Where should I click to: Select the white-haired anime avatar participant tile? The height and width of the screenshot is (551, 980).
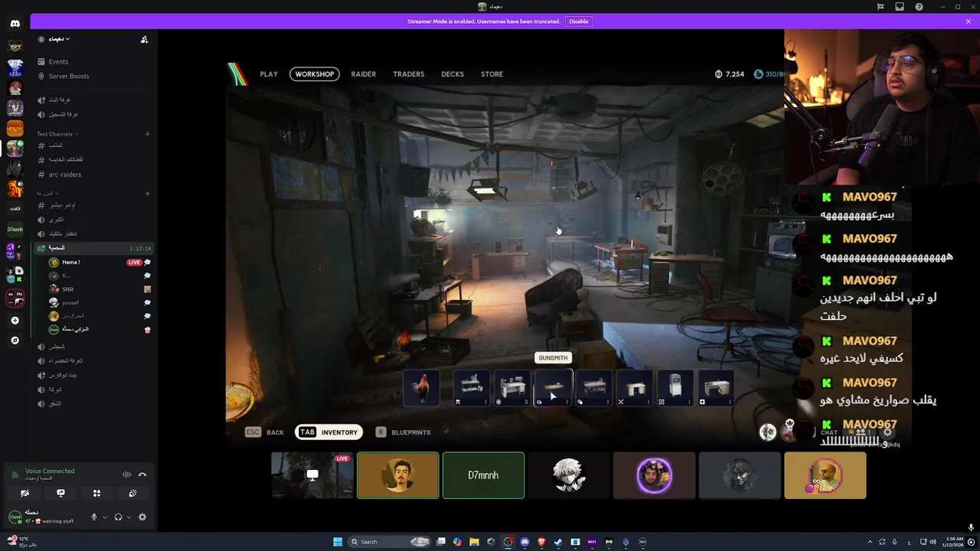(569, 475)
